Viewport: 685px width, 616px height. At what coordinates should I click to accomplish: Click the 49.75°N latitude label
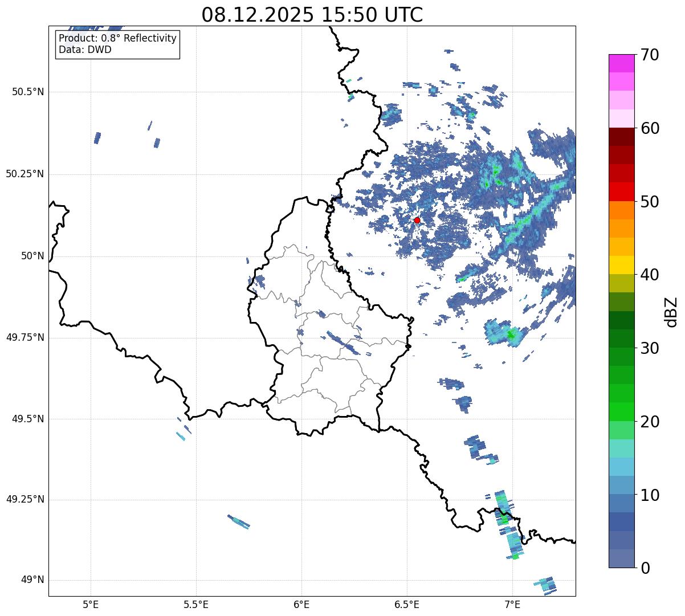point(25,337)
